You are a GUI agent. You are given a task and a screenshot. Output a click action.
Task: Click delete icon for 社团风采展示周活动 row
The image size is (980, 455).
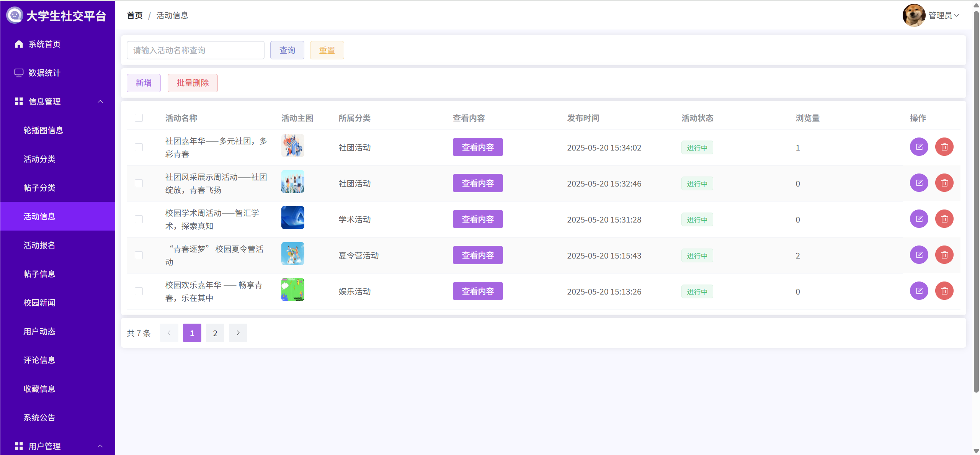point(944,183)
